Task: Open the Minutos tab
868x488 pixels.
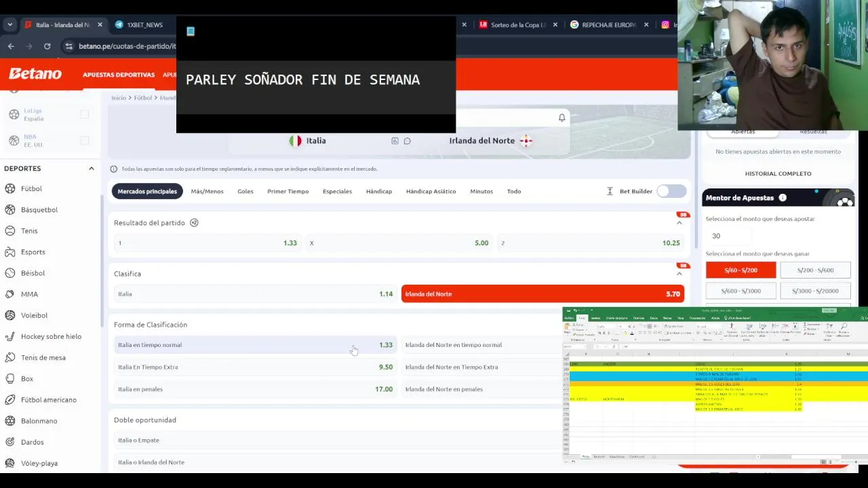Action: click(481, 191)
